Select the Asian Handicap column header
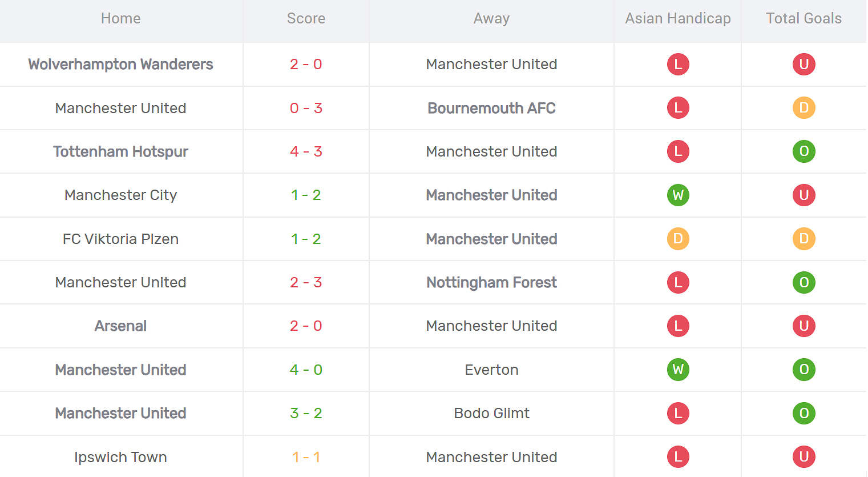 tap(678, 18)
